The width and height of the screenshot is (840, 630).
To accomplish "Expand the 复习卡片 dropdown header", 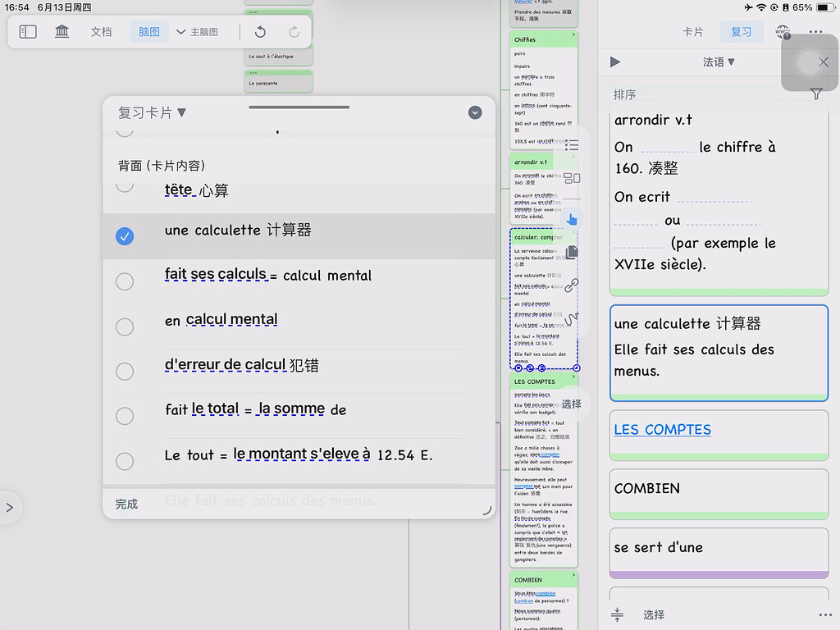I will 153,112.
